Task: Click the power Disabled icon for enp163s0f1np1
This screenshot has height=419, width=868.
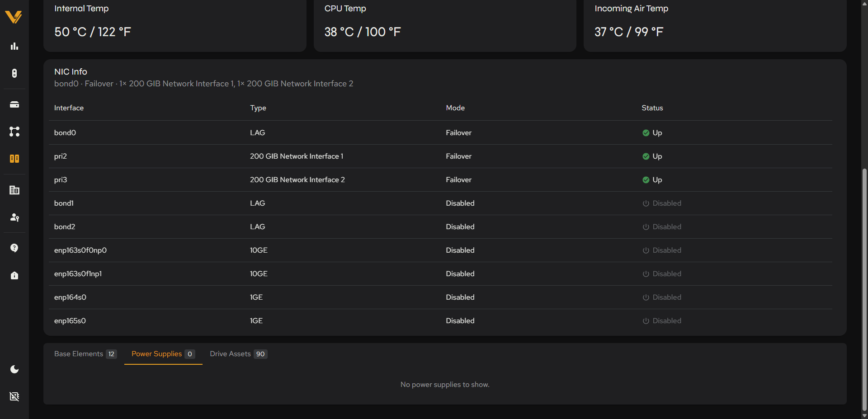Action: 646,274
